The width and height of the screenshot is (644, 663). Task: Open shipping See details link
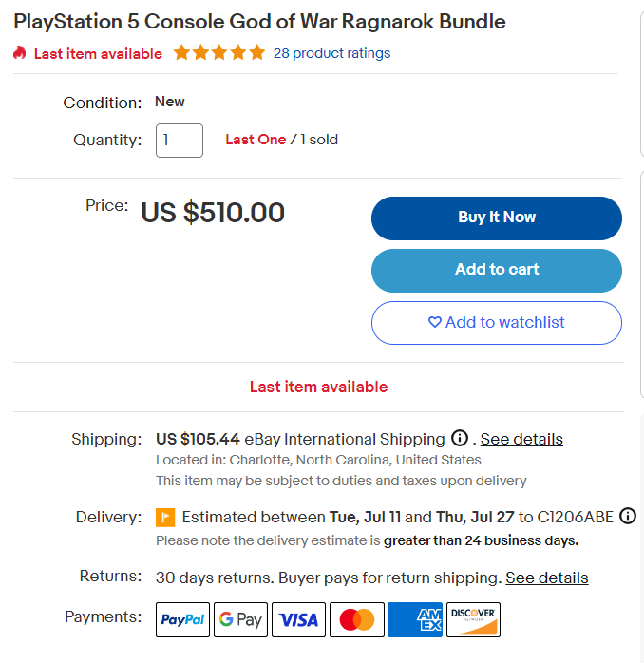[521, 439]
